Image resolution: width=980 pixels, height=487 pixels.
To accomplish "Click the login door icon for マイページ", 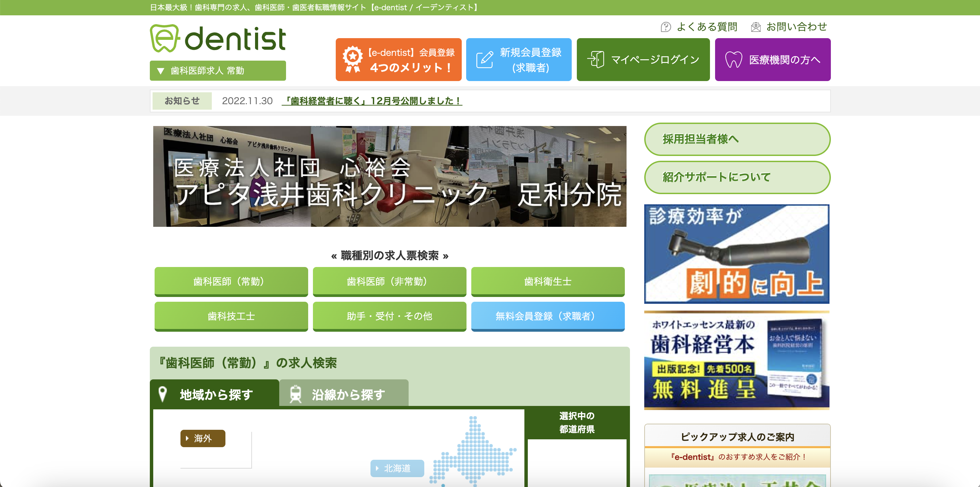I will pyautogui.click(x=596, y=59).
